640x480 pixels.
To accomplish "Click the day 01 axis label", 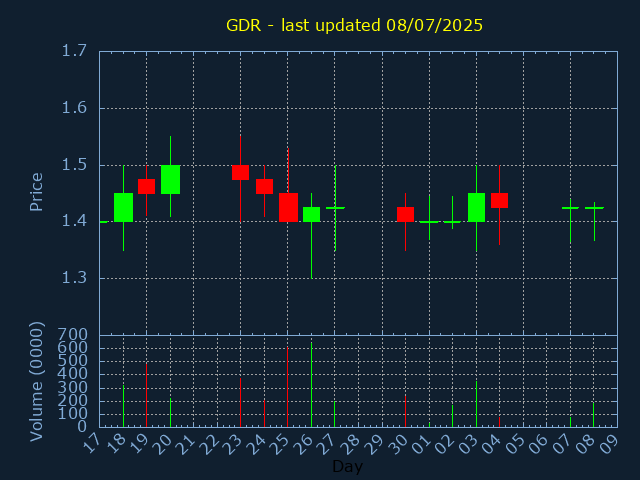I will point(421,444).
